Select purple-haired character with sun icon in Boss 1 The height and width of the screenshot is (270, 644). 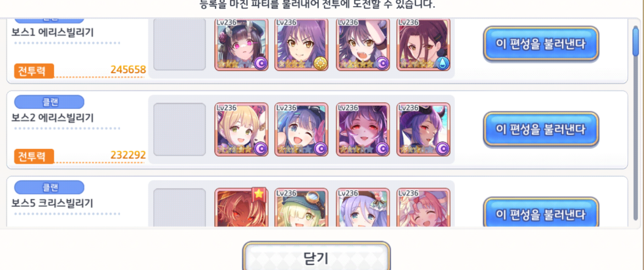[x=302, y=45]
